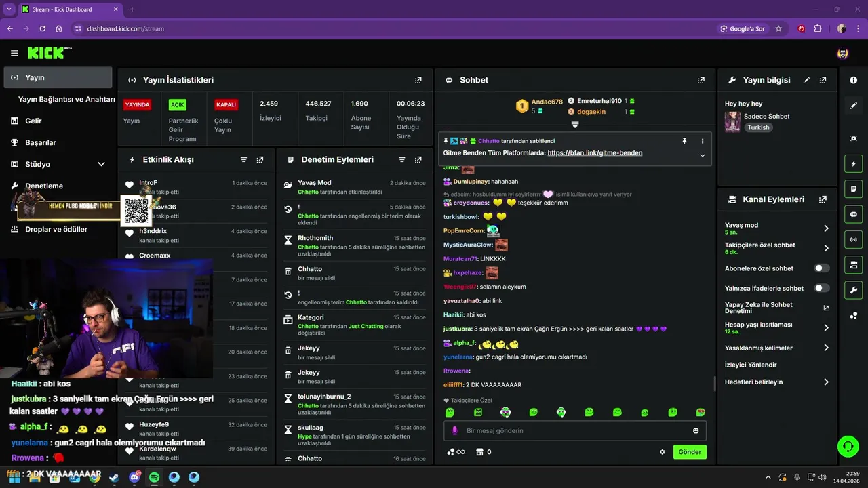Bookmark this page with star icon
The height and width of the screenshot is (488, 868).
[778, 28]
